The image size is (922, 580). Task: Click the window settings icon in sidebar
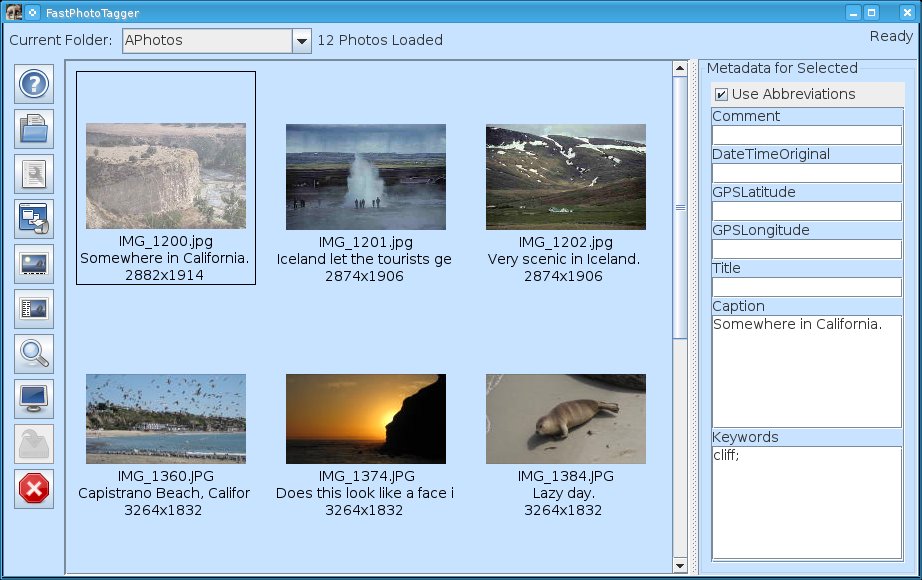(34, 219)
